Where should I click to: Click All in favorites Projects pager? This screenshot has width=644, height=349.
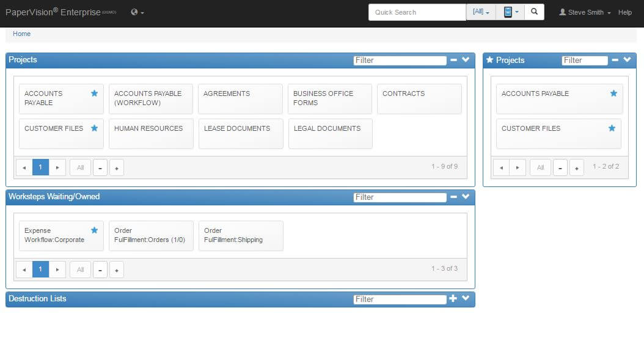541,167
